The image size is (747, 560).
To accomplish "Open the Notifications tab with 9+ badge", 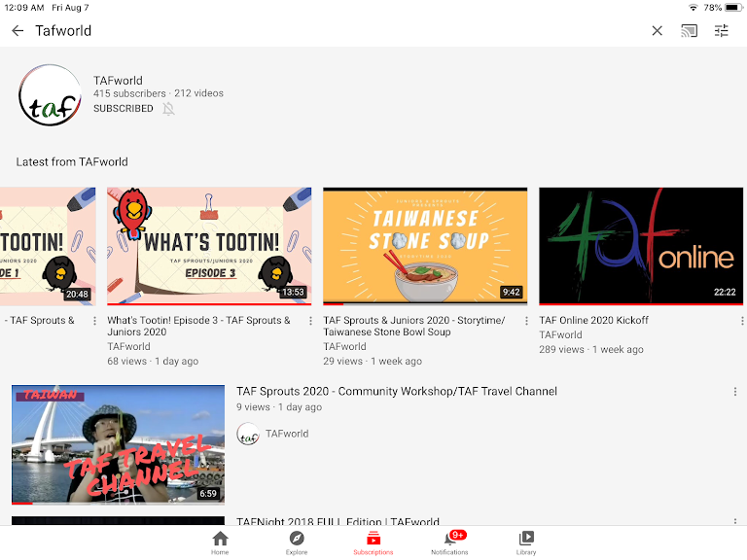I will point(449,542).
